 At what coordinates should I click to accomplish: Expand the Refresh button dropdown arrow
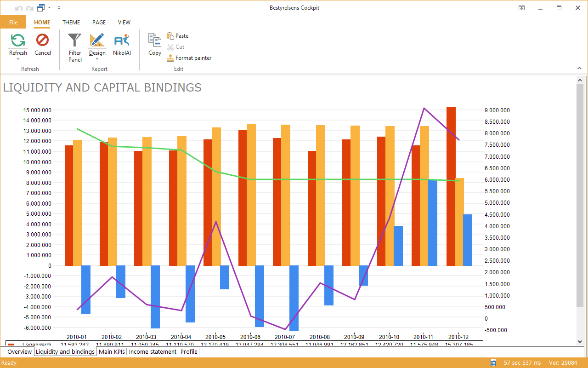18,59
